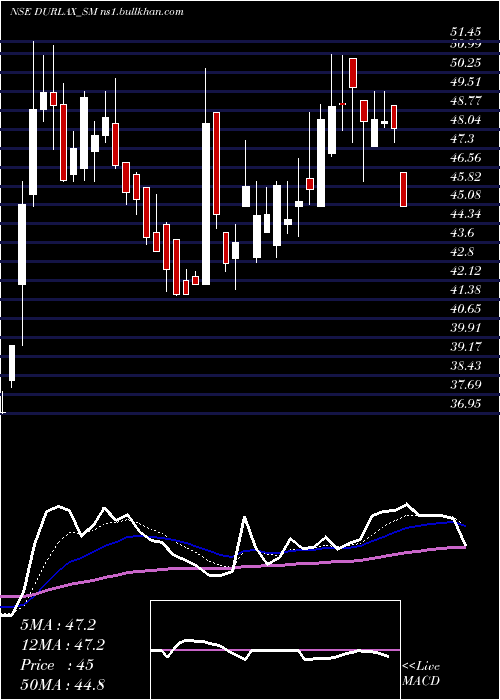
Task: Click the 44.34 price axis label
Action: tap(466, 214)
